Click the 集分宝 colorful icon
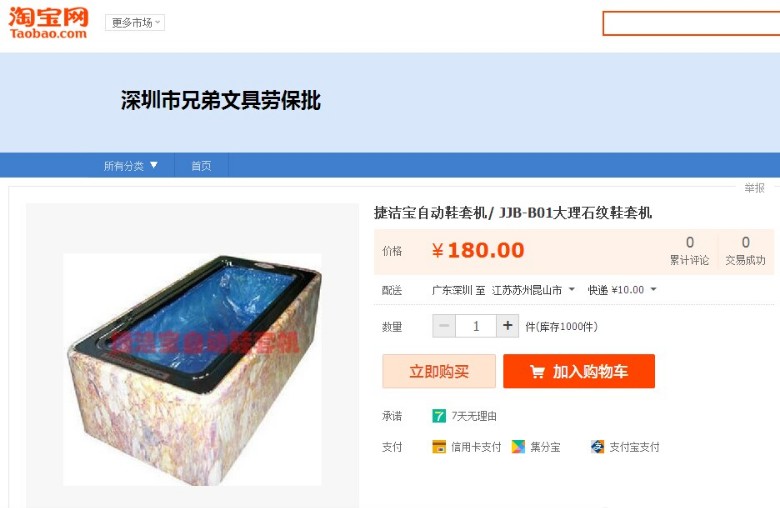780x508 pixels. click(x=518, y=447)
